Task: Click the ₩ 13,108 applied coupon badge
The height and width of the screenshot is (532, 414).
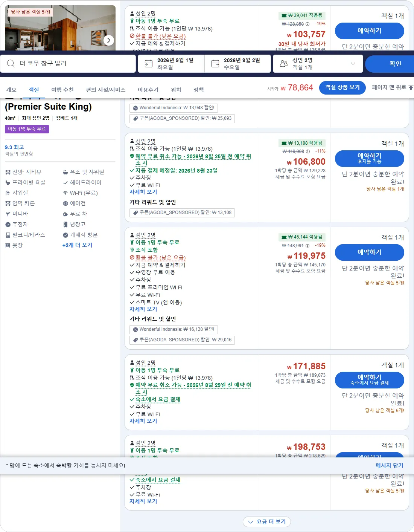Action: pos(302,143)
